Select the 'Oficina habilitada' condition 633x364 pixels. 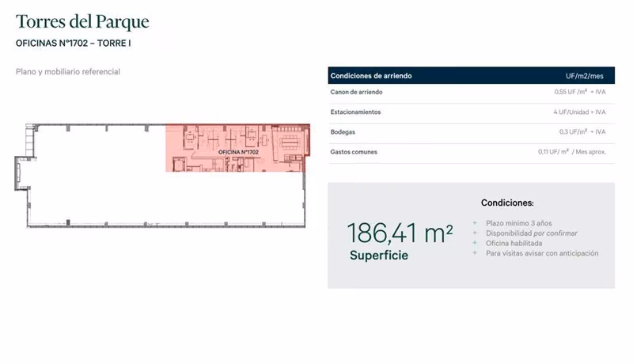pyautogui.click(x=514, y=244)
